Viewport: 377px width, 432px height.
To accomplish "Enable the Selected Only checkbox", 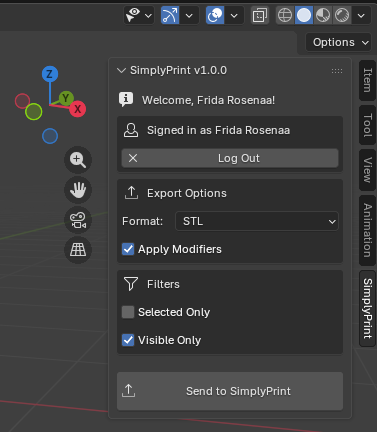I will (x=128, y=312).
